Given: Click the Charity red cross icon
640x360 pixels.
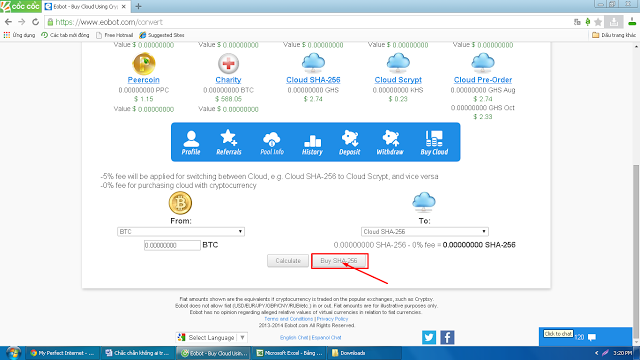Looking at the screenshot, I should [228, 64].
